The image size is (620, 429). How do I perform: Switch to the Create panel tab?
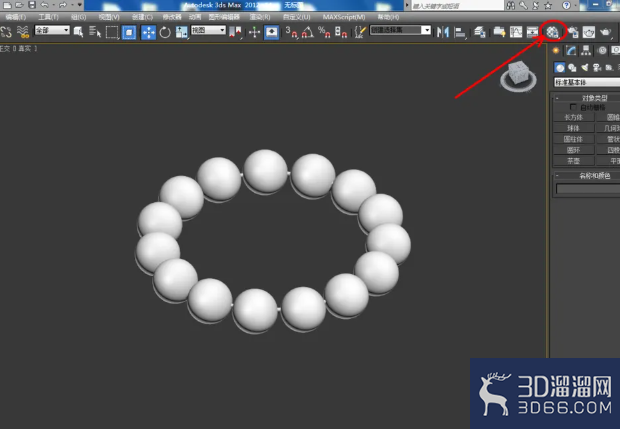pyautogui.click(x=556, y=50)
